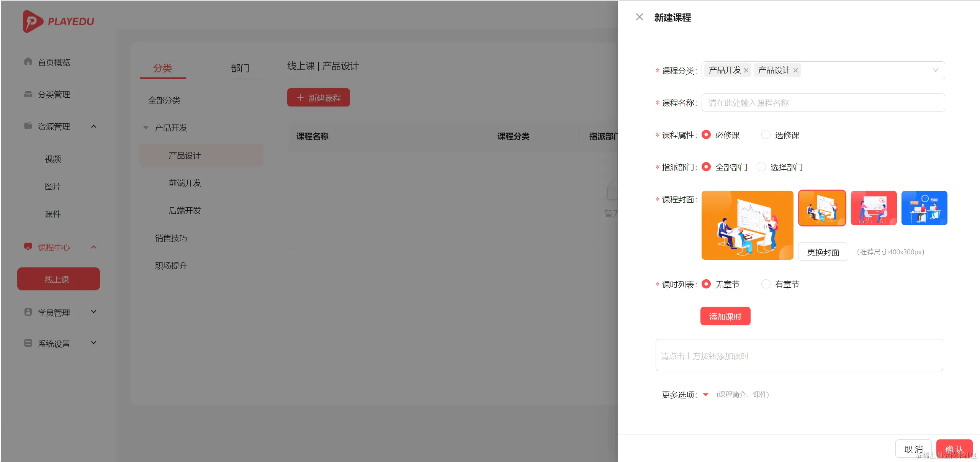
Task: Click the 添加课时 button
Action: coord(725,316)
